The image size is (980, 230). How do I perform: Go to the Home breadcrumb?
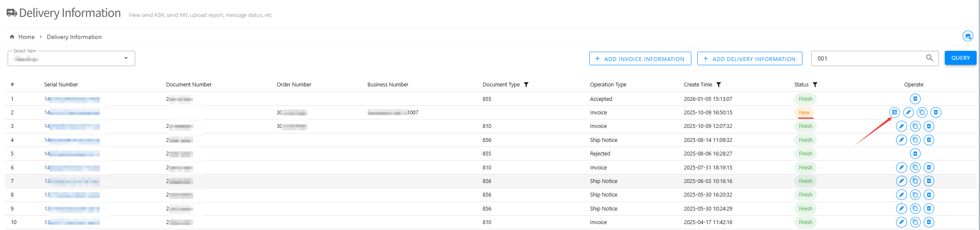pyautogui.click(x=26, y=37)
